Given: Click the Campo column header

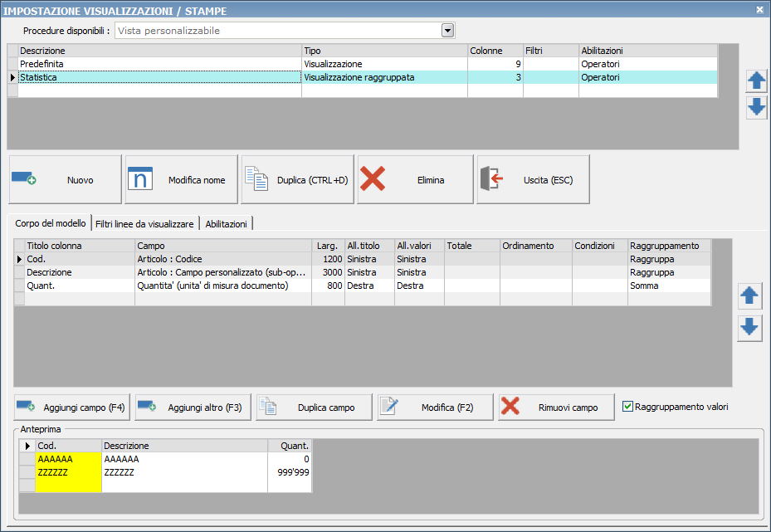Looking at the screenshot, I should [x=223, y=246].
